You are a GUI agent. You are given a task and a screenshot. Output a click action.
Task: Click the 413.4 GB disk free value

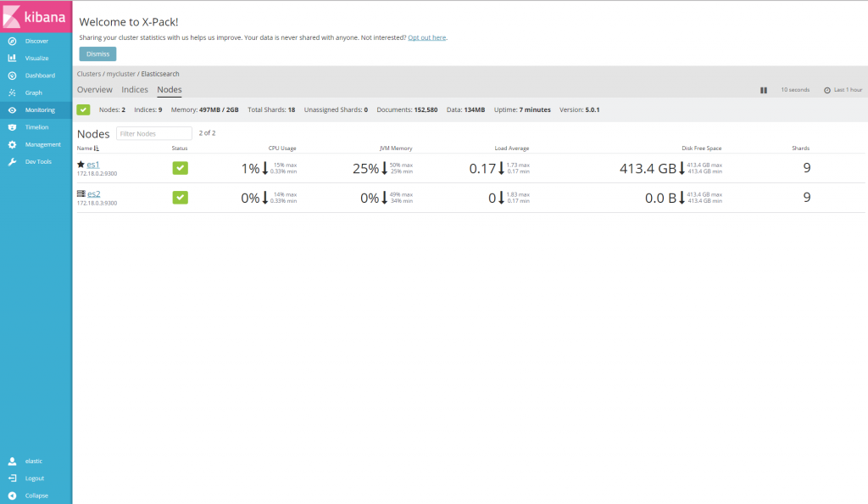(x=648, y=168)
